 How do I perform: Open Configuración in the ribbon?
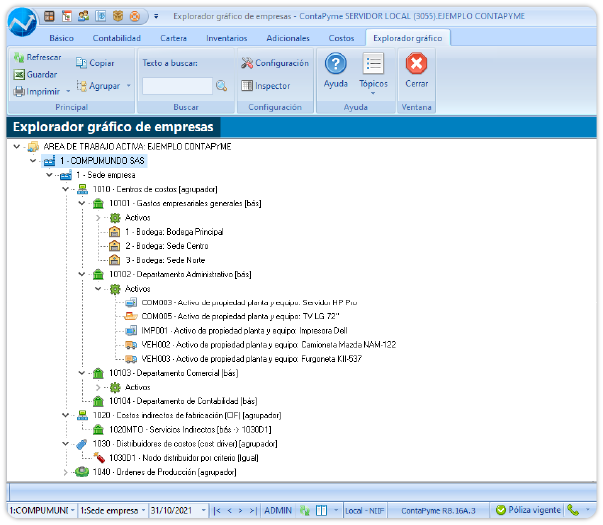pyautogui.click(x=275, y=63)
